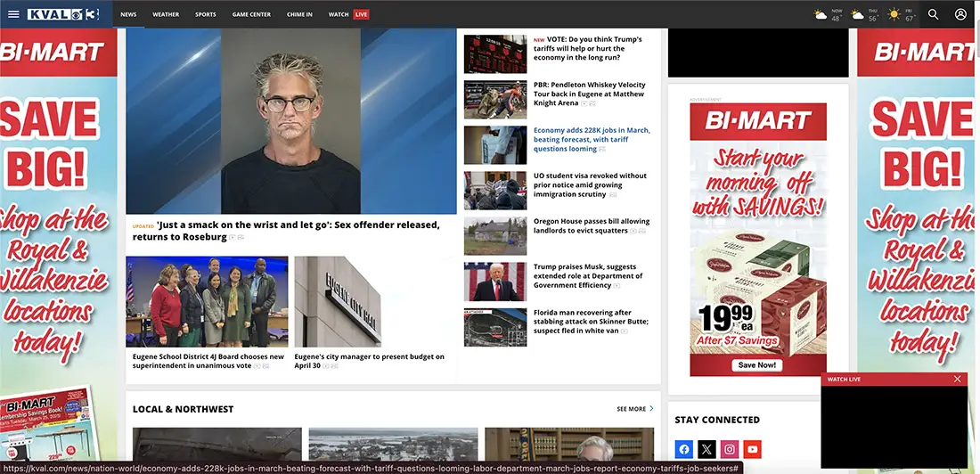The image size is (980, 474).
Task: Open the hamburger menu icon
Action: click(x=13, y=14)
